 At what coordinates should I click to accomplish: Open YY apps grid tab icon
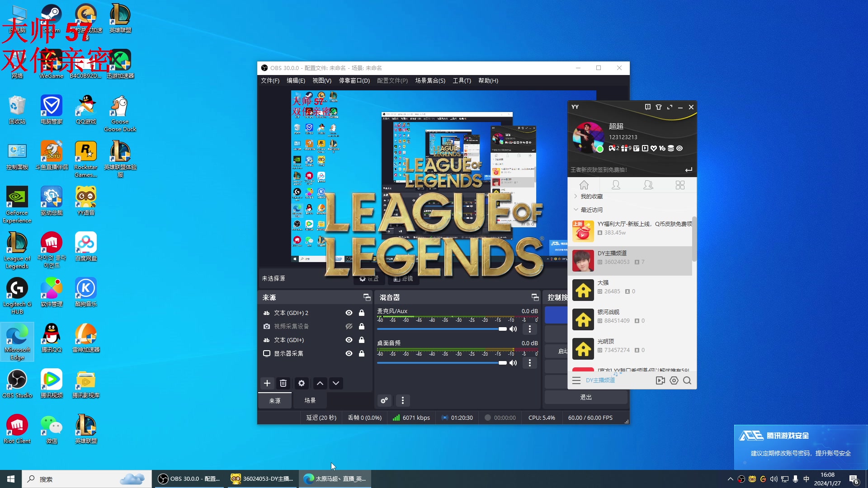[680, 185]
